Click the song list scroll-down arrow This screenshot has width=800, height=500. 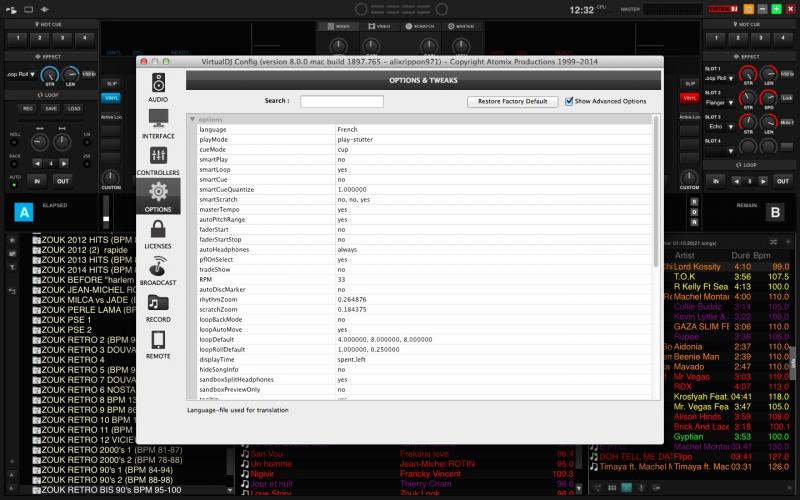tap(579, 488)
